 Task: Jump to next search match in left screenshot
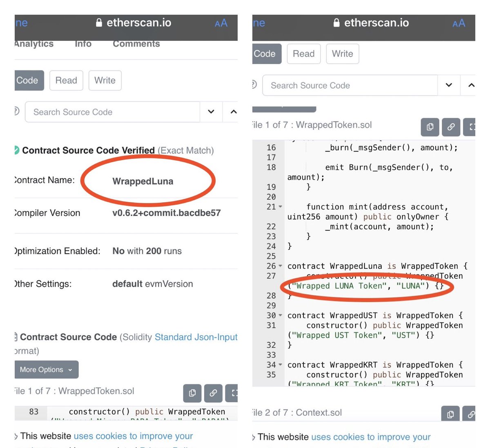(211, 111)
